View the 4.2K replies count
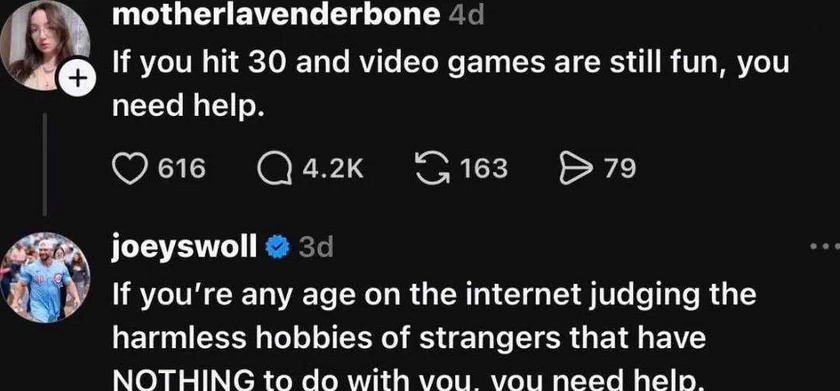This screenshot has height=391, width=840. [333, 169]
